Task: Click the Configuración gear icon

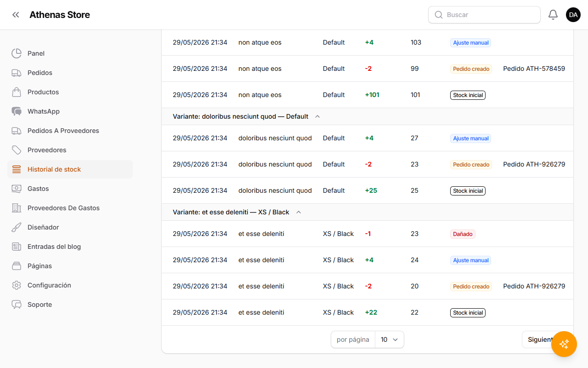Action: pyautogui.click(x=17, y=285)
